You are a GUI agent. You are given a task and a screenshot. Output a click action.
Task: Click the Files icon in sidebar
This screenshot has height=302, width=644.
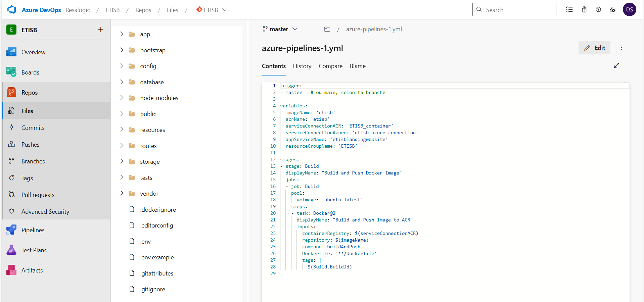(11, 111)
